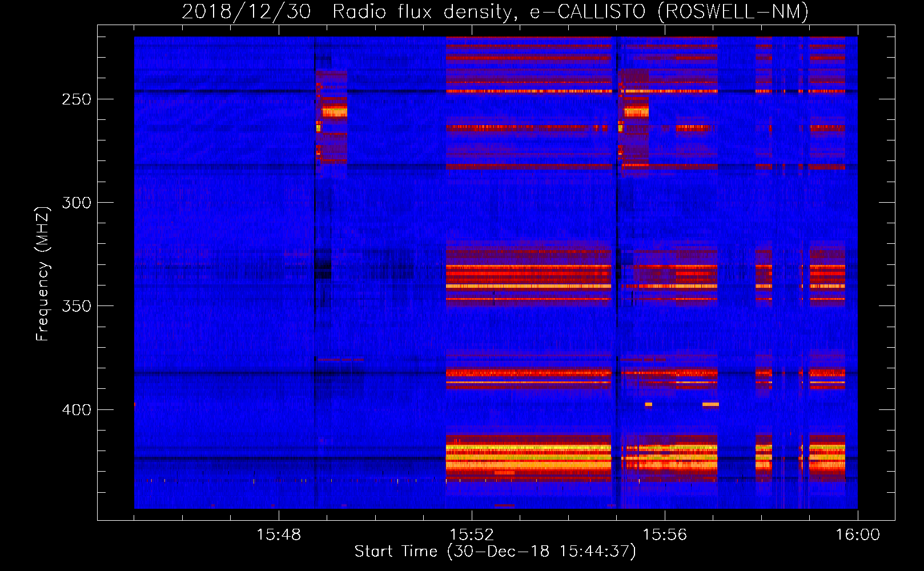Image resolution: width=924 pixels, height=571 pixels.
Task: Click the date "2018/12/30" in the title
Action: [246, 11]
